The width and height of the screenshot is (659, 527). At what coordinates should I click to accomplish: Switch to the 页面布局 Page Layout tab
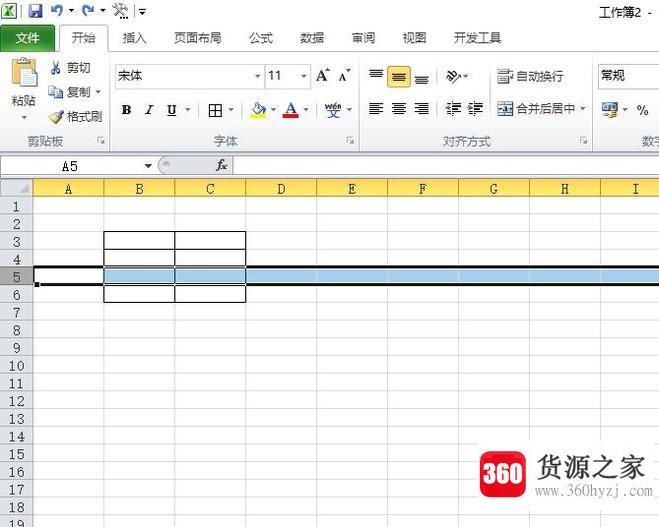coord(198,38)
